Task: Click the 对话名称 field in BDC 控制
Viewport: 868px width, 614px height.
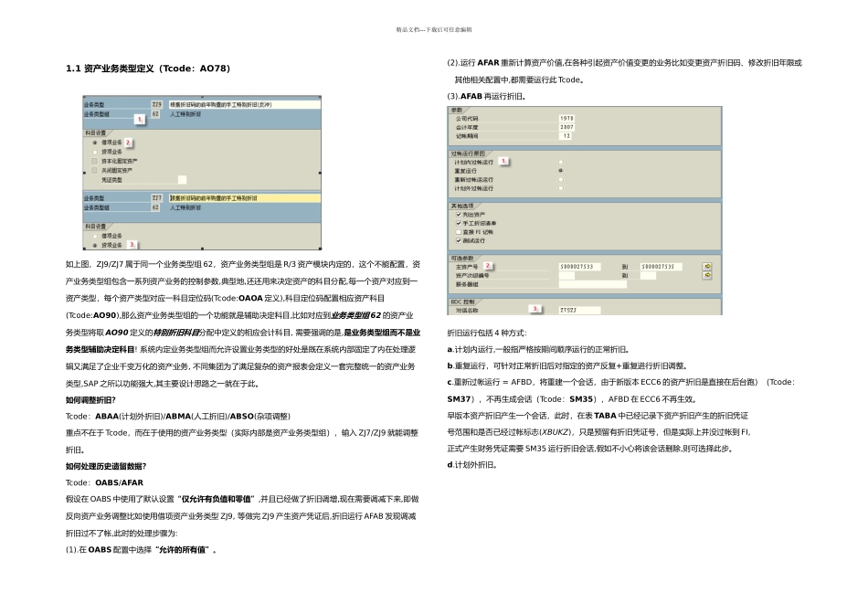Action: tap(579, 310)
